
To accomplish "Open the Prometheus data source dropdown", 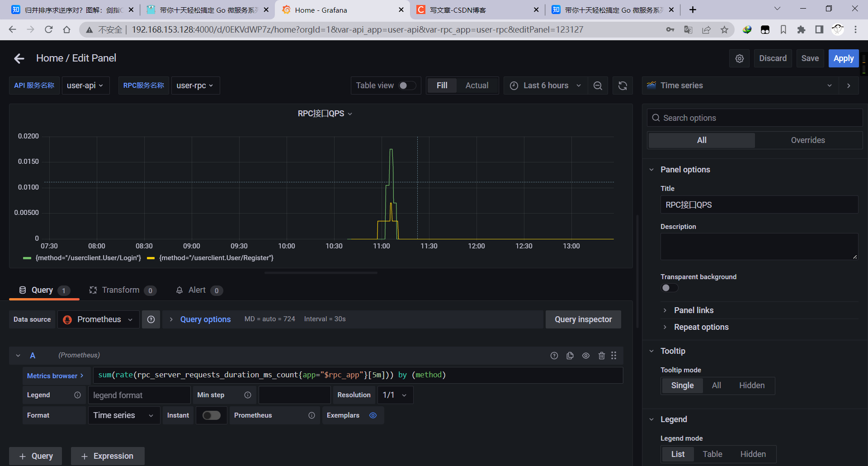I will pos(98,319).
